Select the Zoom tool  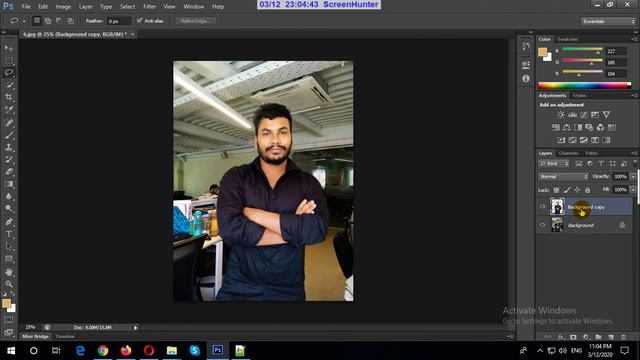9,284
